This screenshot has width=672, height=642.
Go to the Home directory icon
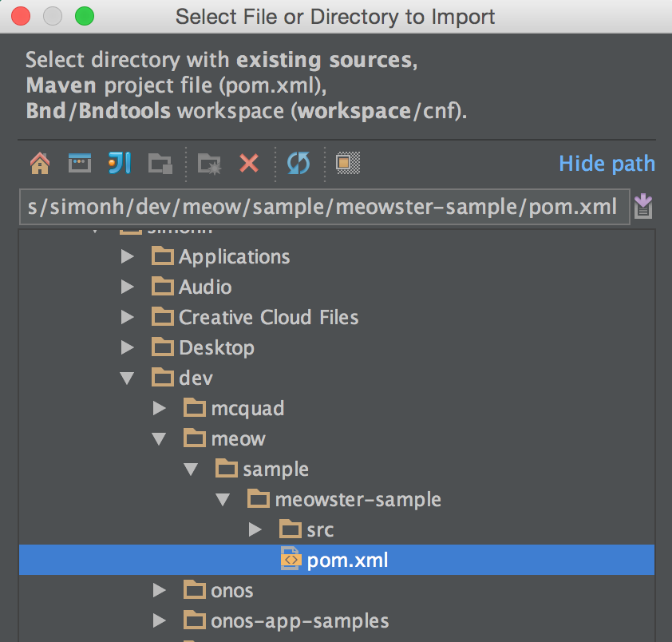click(x=39, y=164)
